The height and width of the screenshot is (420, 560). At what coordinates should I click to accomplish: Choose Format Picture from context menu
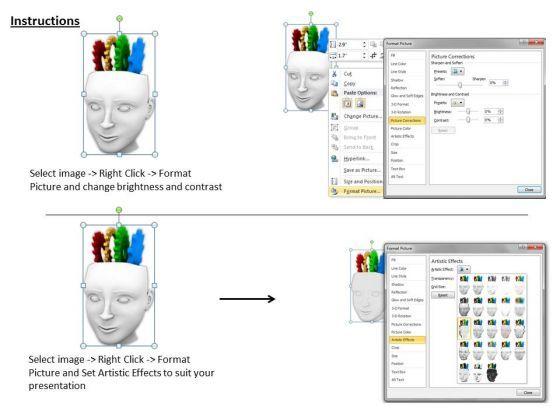pyautogui.click(x=362, y=191)
